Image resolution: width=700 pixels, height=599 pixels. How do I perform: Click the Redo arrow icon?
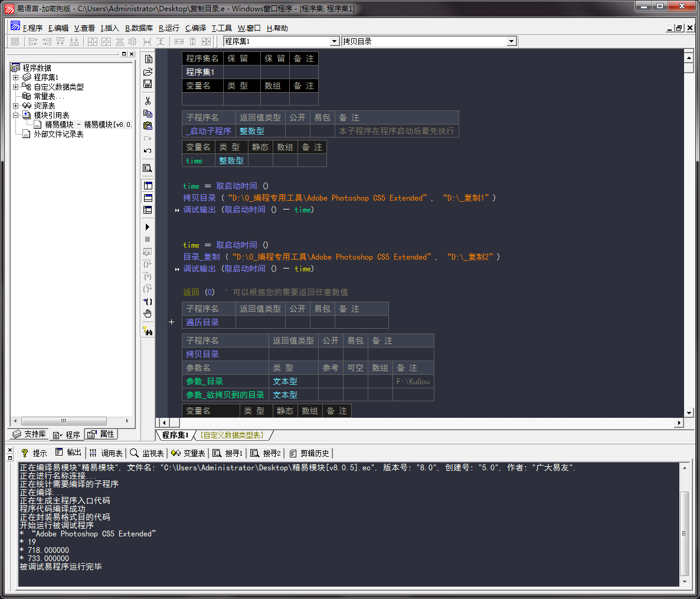(148, 138)
